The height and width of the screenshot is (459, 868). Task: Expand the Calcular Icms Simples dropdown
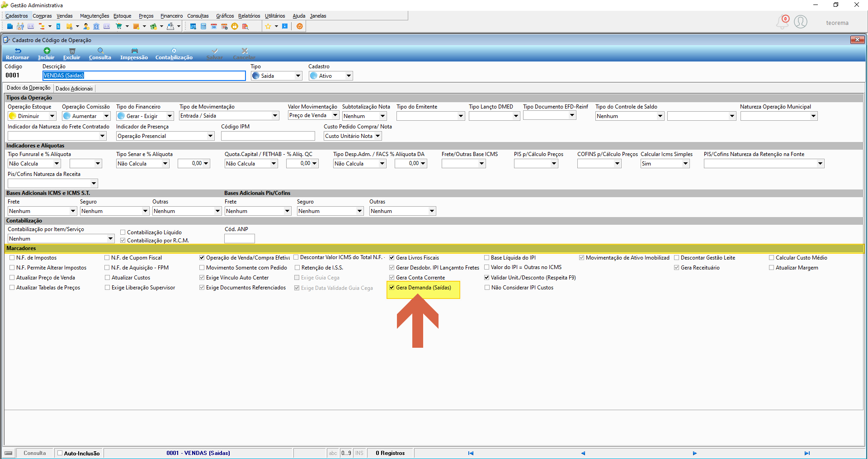(x=686, y=164)
